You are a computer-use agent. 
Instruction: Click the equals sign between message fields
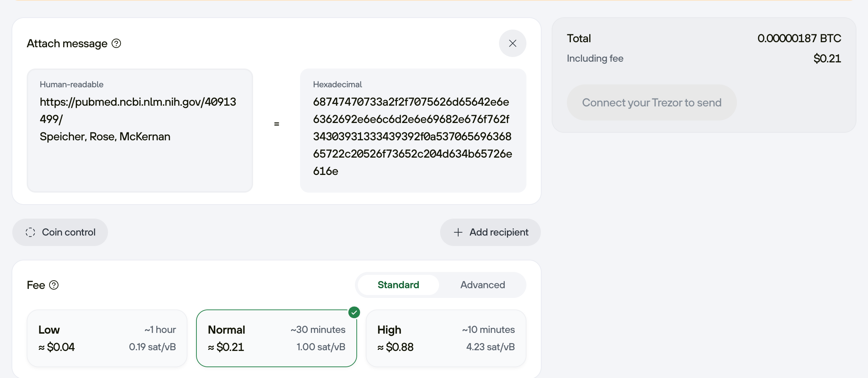click(x=277, y=124)
